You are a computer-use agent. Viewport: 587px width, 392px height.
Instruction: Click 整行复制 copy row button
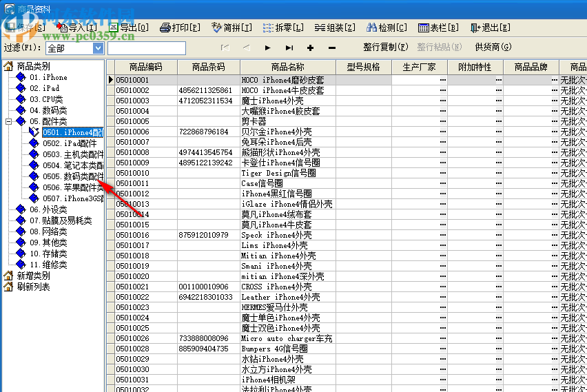[x=385, y=47]
